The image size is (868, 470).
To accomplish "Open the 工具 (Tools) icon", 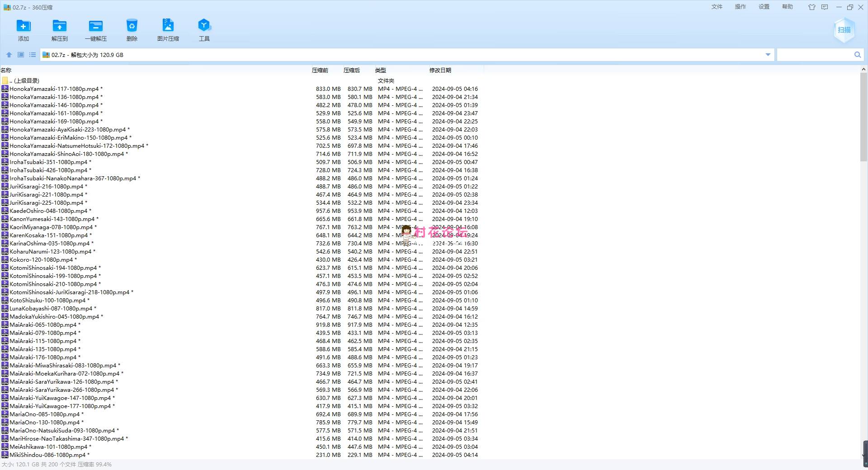I will pyautogui.click(x=204, y=26).
